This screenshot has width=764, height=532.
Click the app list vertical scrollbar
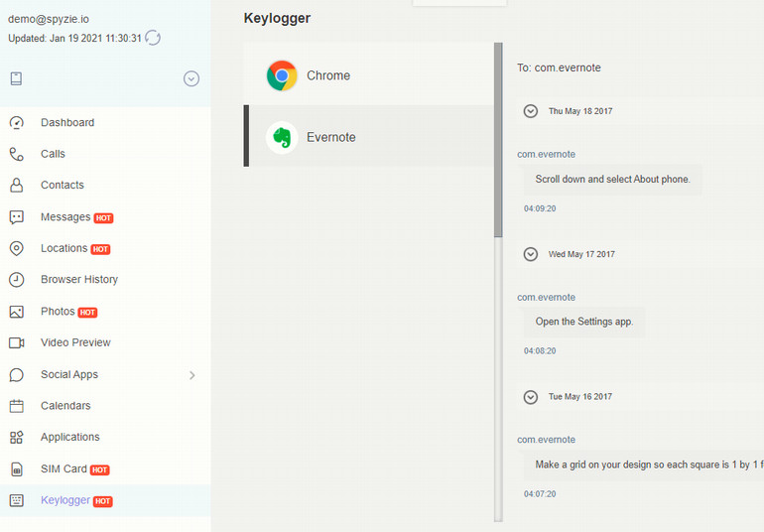coord(498,140)
